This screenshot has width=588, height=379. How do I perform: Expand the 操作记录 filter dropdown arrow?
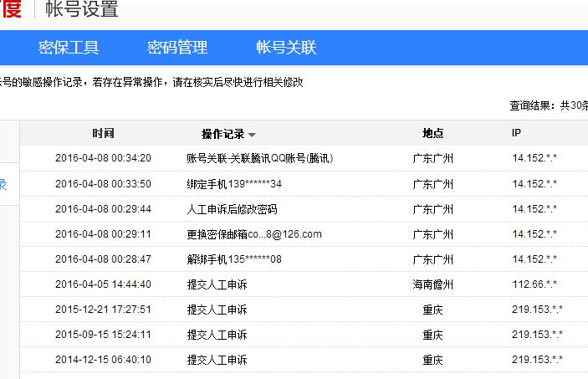click(252, 135)
